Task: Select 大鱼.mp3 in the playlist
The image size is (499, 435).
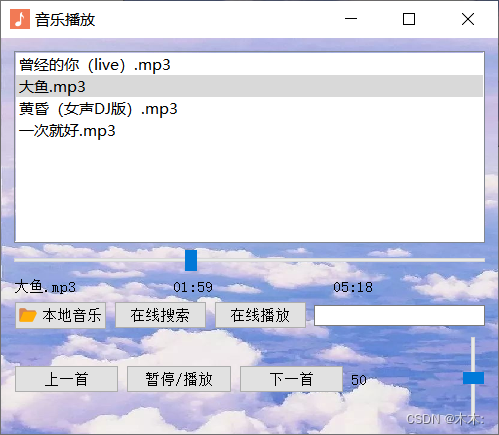Action: [x=249, y=86]
